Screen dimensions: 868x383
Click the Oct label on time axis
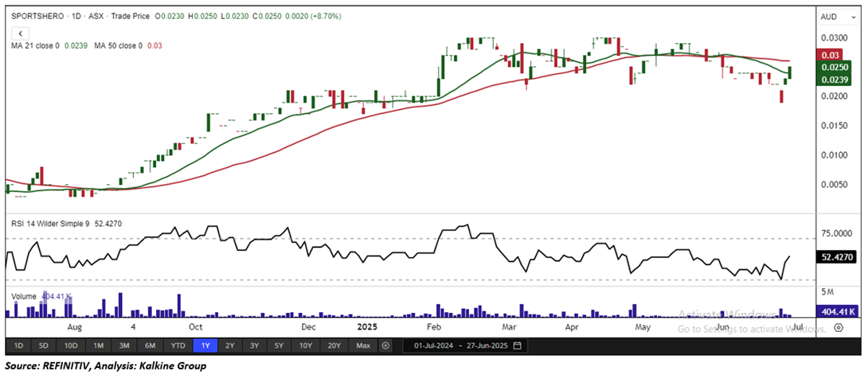coord(197,327)
